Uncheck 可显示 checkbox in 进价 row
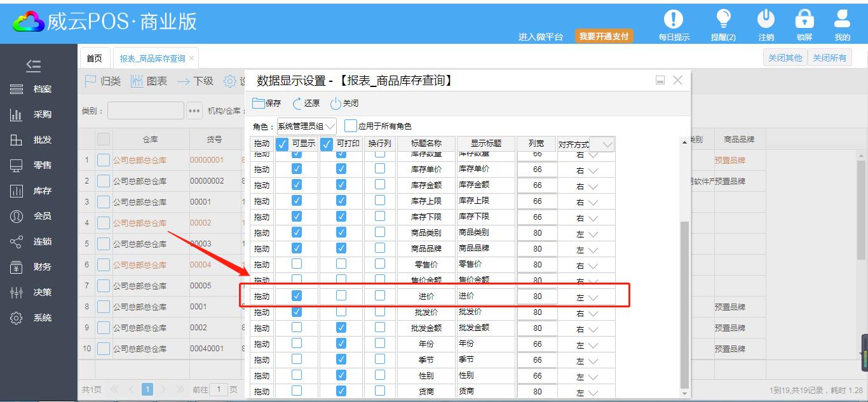 pos(297,296)
